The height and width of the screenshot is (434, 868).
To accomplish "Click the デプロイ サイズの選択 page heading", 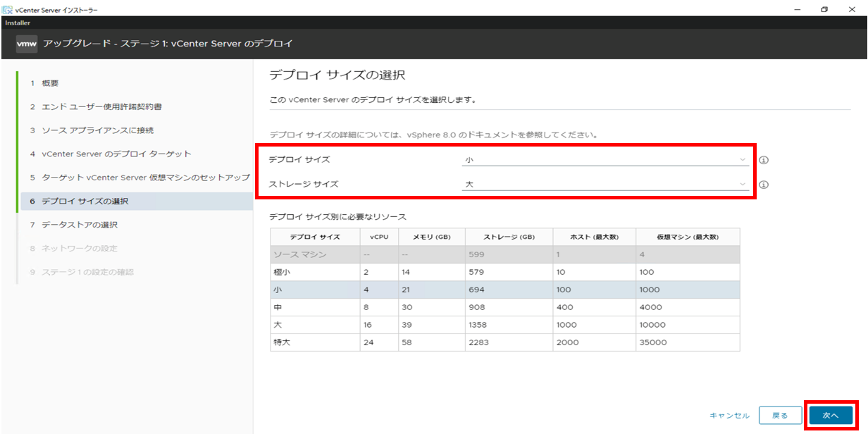I will [x=337, y=75].
